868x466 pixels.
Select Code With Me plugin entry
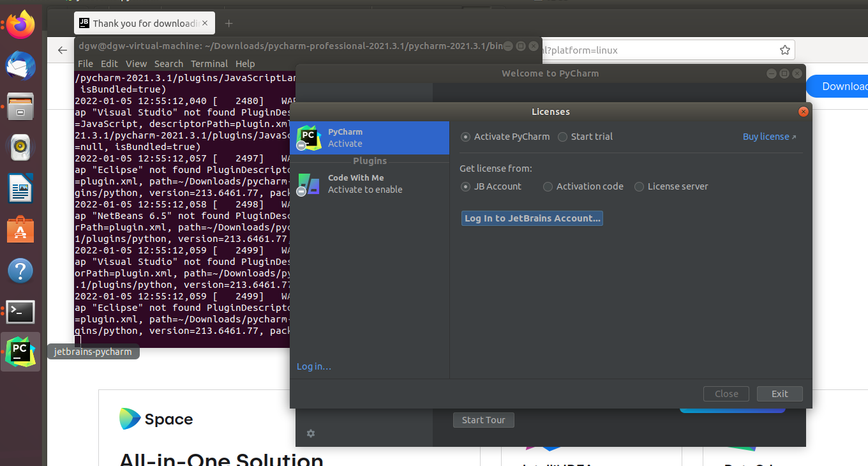[370, 184]
